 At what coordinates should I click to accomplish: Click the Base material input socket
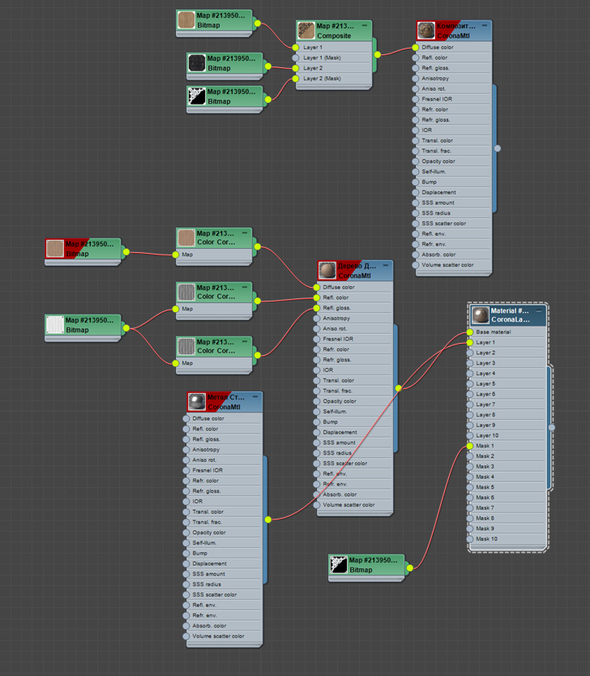click(470, 332)
